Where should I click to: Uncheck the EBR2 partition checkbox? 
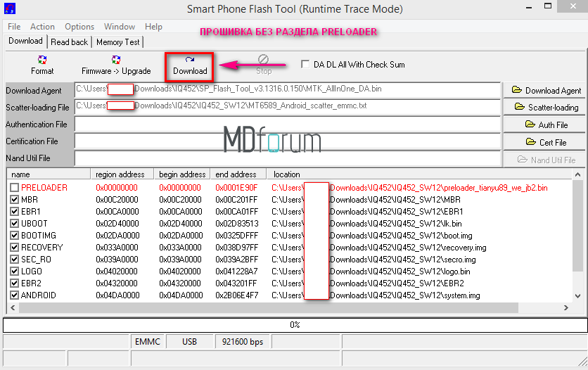click(x=14, y=283)
